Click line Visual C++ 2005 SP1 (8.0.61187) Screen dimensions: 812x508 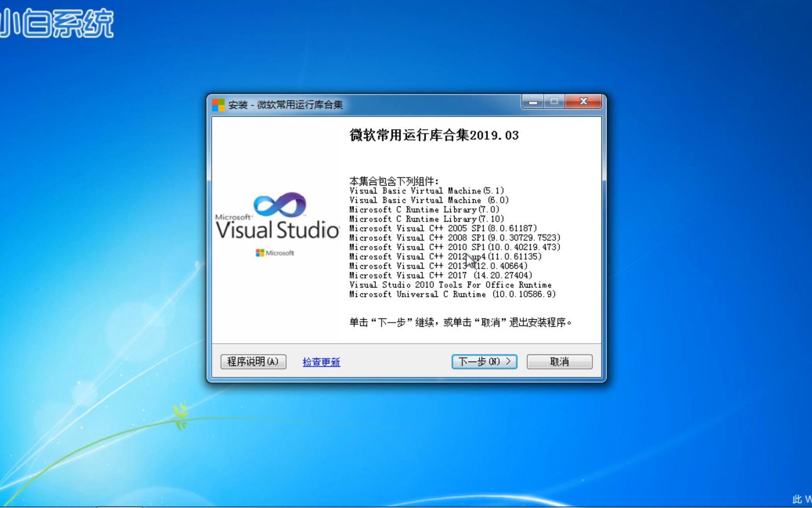(x=443, y=228)
